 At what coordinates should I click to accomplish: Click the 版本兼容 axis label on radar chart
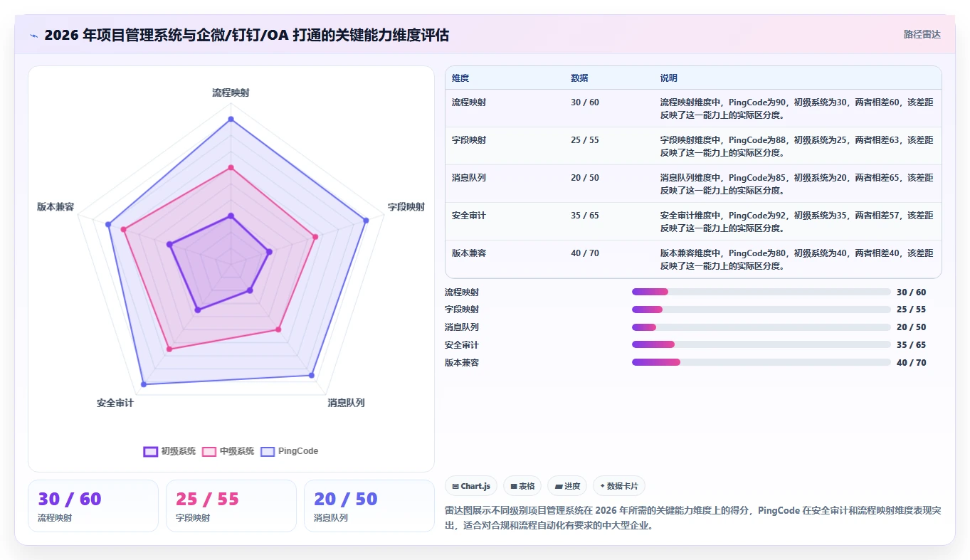[x=56, y=207]
